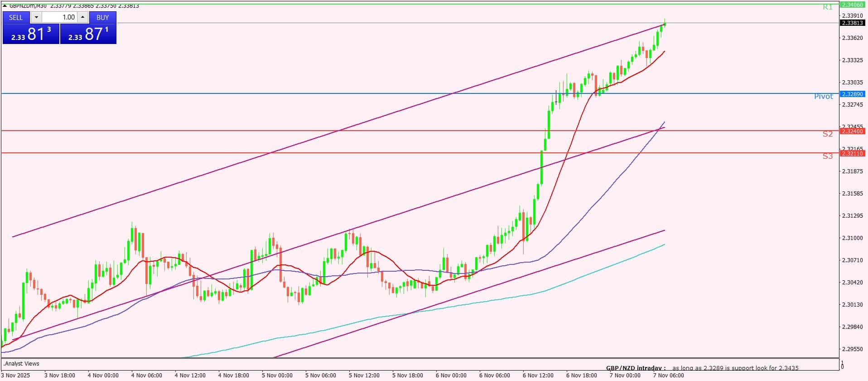This screenshot has height=381, width=868.
Task: Select the red 2.32400 price tag
Action: [x=853, y=131]
